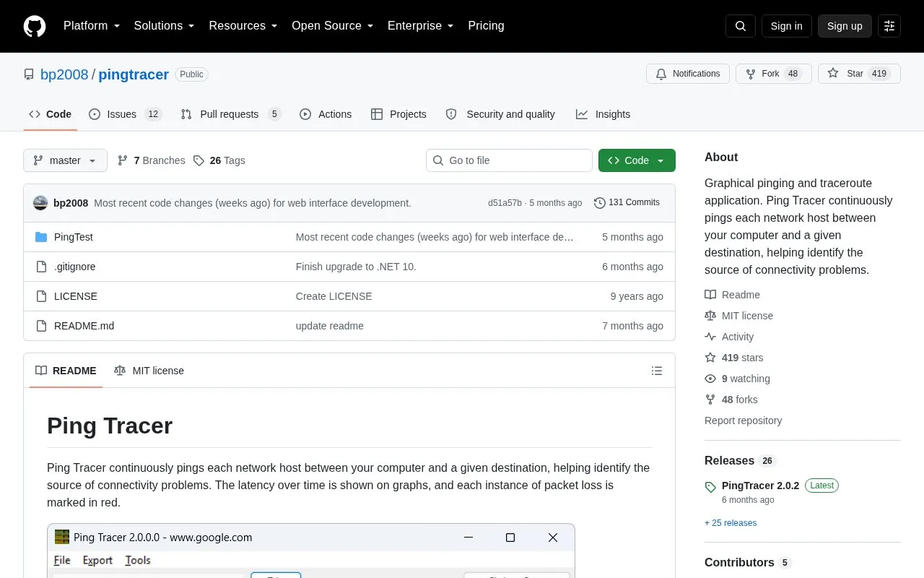Open appearance settings icon in header
Viewport: 924px width, 578px height.
click(x=889, y=26)
